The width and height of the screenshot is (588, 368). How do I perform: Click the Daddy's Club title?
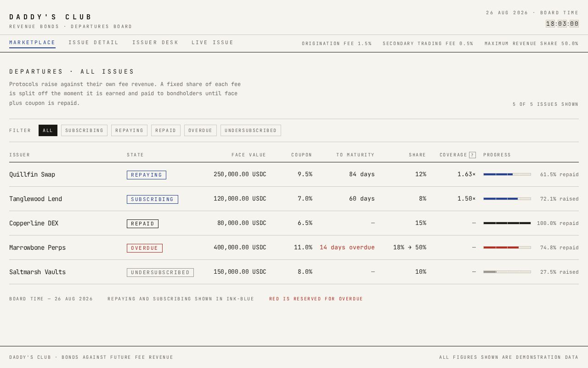51,17
